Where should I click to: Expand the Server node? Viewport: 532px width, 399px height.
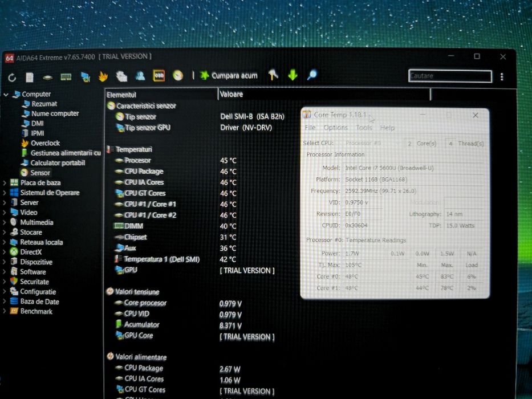5,202
